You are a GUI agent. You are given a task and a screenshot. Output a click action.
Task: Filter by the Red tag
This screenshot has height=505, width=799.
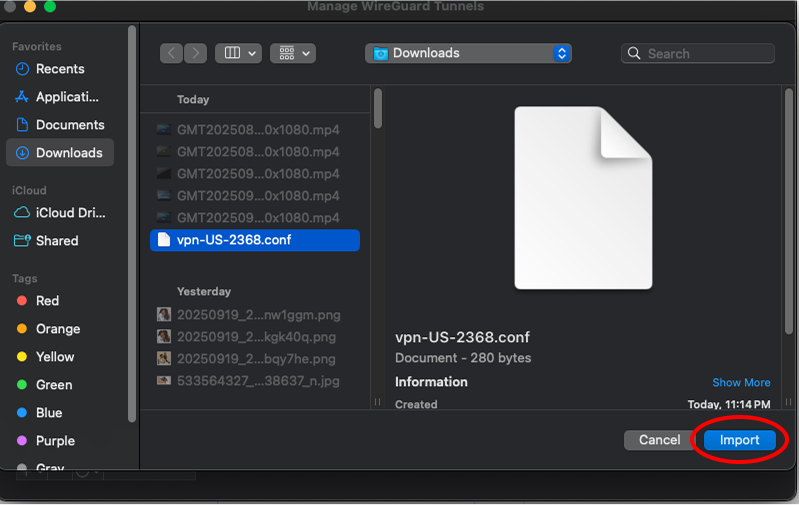47,301
